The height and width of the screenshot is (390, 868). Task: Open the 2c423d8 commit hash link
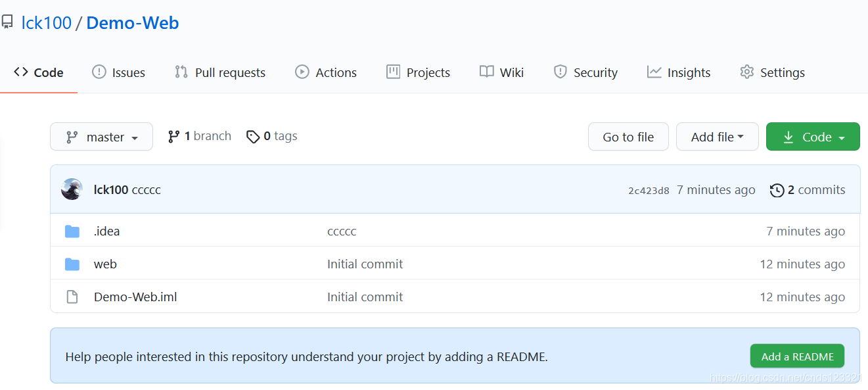(649, 191)
